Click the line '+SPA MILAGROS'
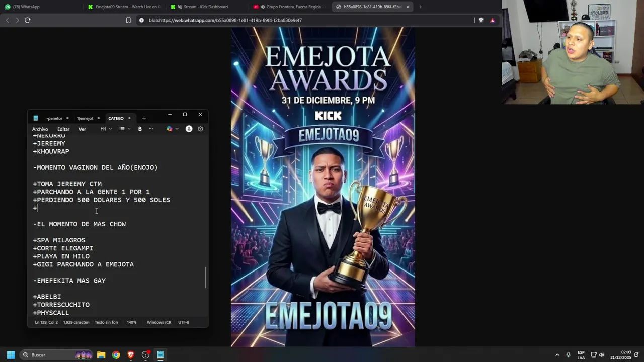The width and height of the screenshot is (644, 362). (x=59, y=240)
